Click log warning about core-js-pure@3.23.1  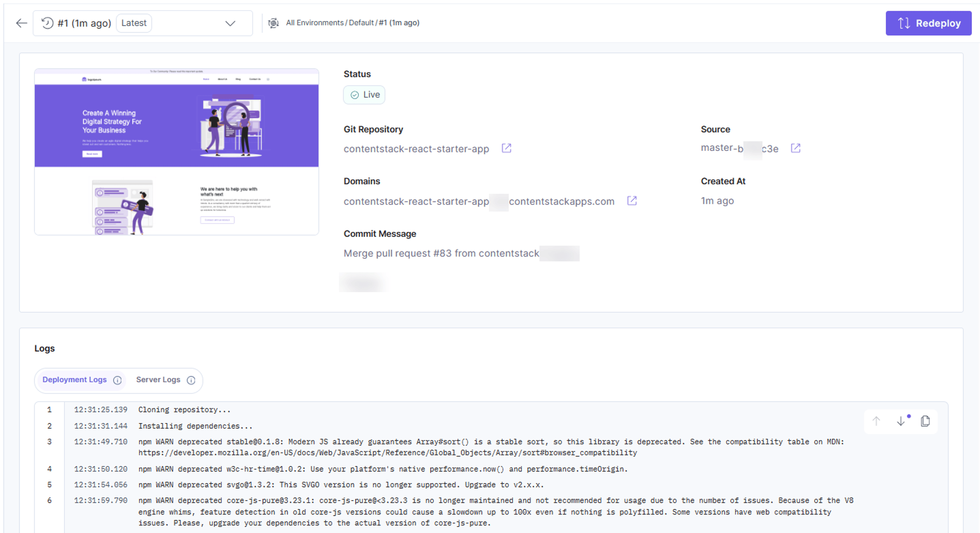[496, 512]
